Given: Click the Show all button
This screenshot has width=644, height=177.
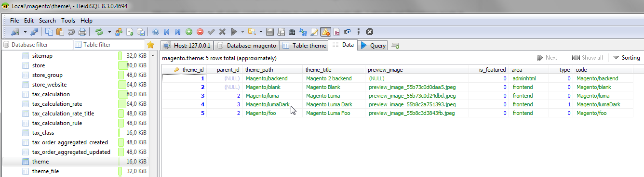Looking at the screenshot, I should point(587,58).
